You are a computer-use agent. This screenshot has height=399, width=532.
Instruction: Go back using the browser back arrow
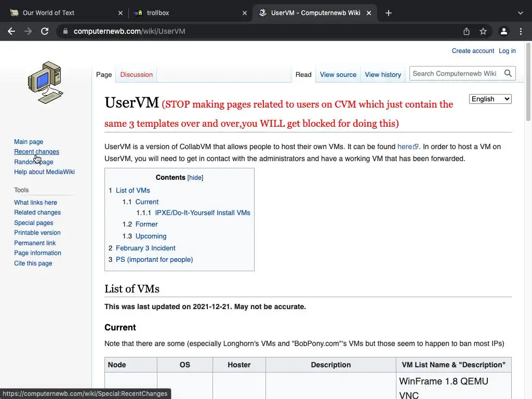tap(11, 31)
